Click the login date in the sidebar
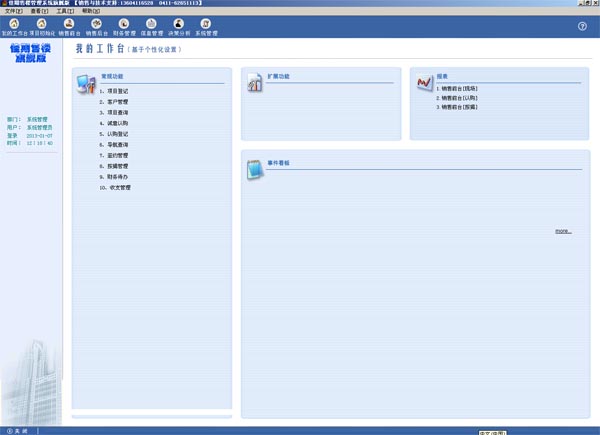This screenshot has width=600, height=435. [x=39, y=135]
